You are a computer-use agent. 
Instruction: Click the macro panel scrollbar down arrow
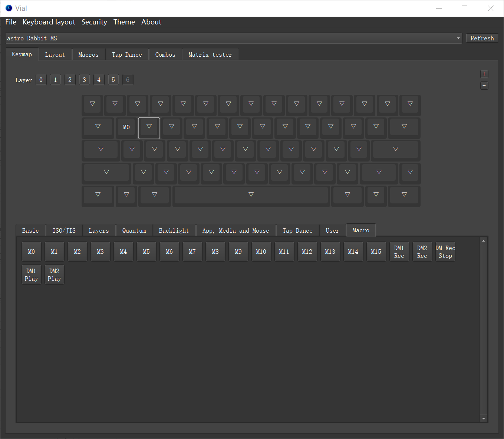[x=484, y=419]
